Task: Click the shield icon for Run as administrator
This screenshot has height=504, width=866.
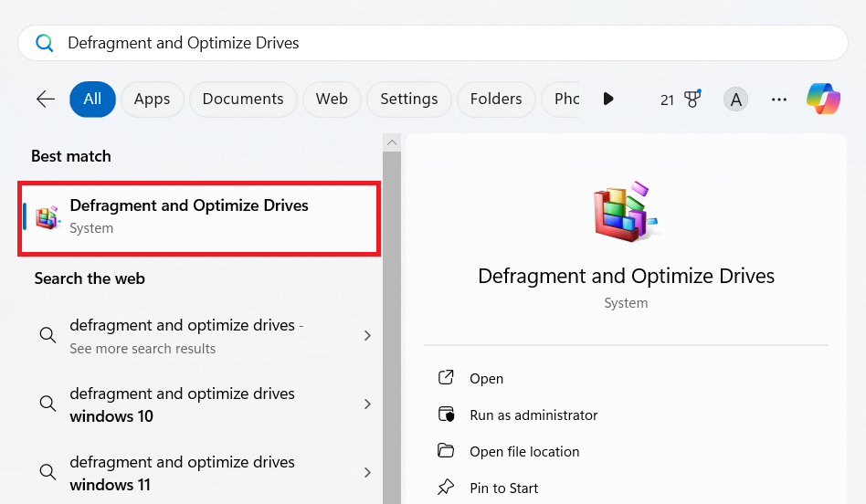Action: tap(446, 414)
